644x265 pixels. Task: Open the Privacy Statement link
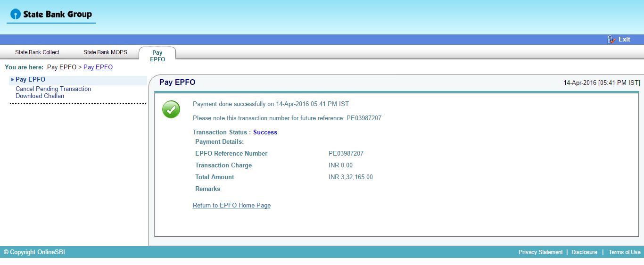(540, 252)
